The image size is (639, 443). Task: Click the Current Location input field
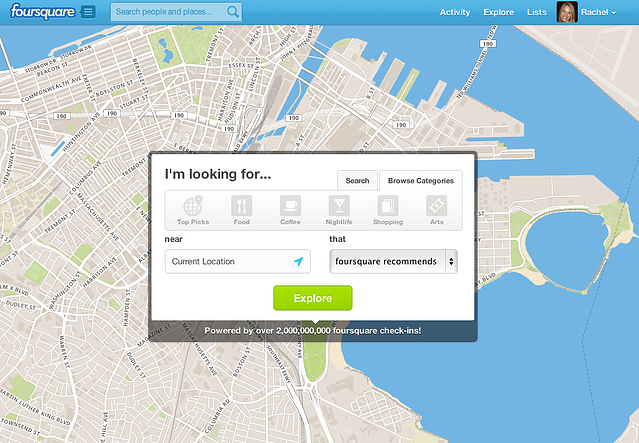pos(238,261)
